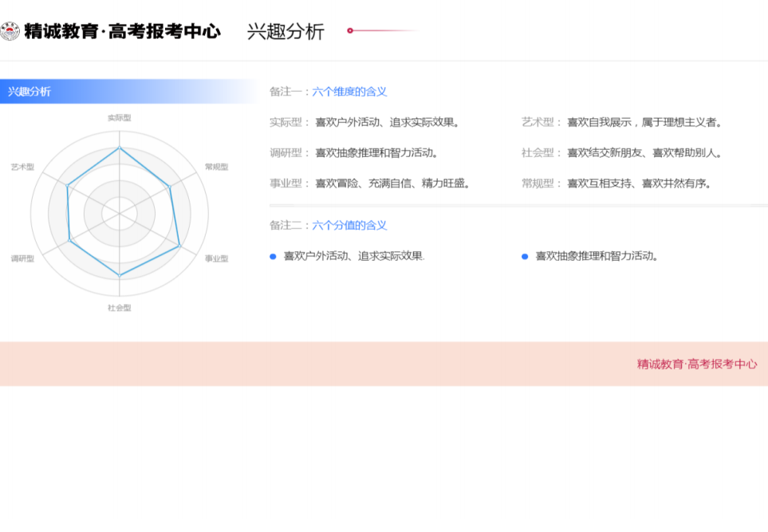Open the 六个分值的含义 link
The height and width of the screenshot is (532, 768).
(x=349, y=226)
